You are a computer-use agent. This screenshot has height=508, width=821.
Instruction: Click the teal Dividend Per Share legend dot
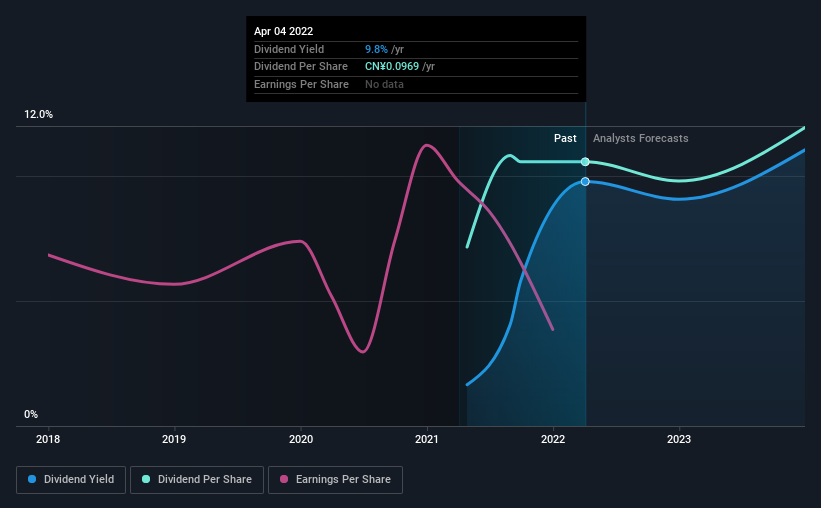point(146,479)
